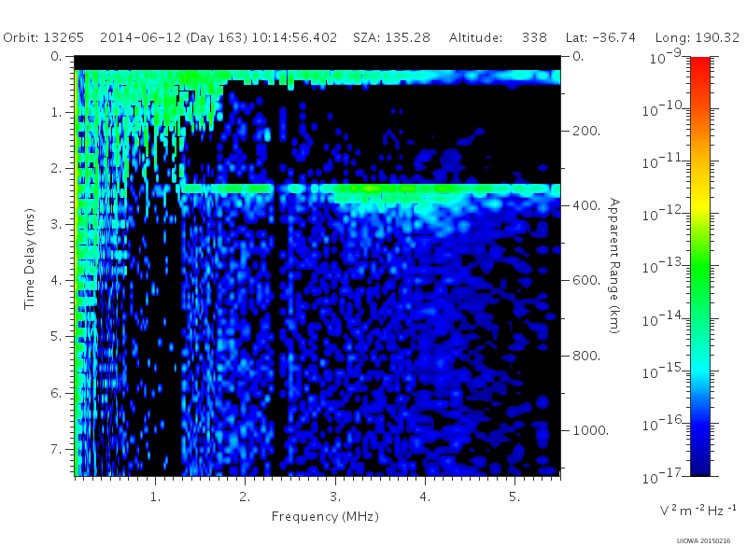The height and width of the screenshot is (560, 747).
Task: Click the 'Lat: -36.74' text
Action: [x=600, y=37]
